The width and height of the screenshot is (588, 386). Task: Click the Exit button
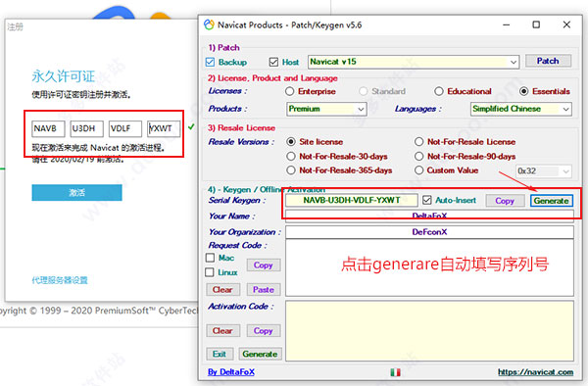[220, 354]
